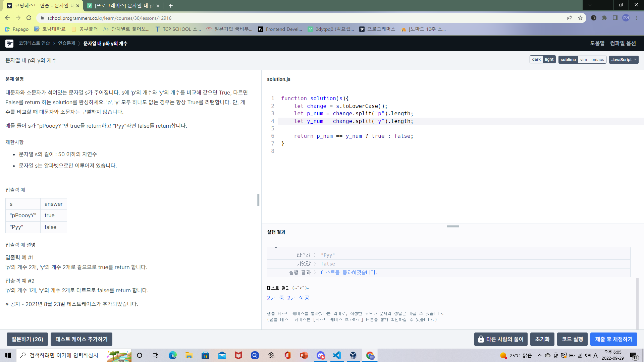Click the Programmers logo icon in header
The height and width of the screenshot is (362, 644).
click(9, 43)
